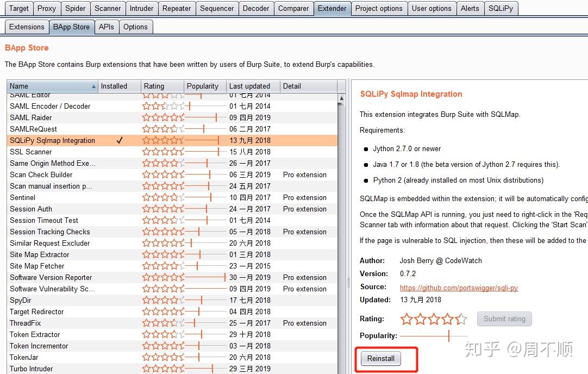Switch to the Decoder tab
This screenshot has width=588, height=374.
click(x=256, y=8)
